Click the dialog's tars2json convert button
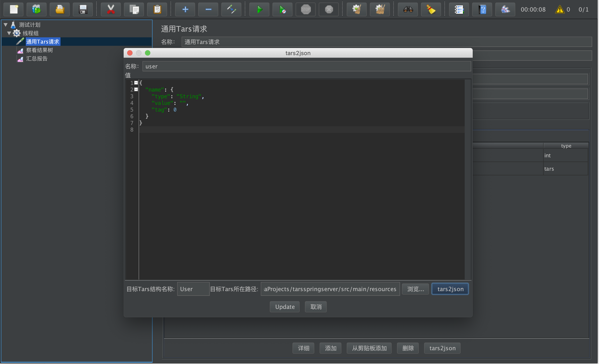The width and height of the screenshot is (599, 364). (450, 289)
